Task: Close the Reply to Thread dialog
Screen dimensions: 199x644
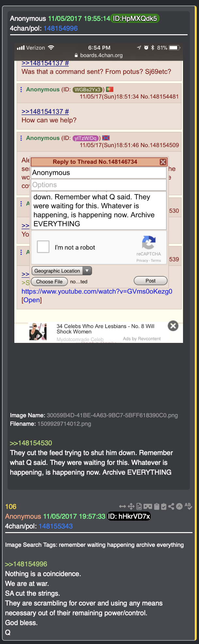Action: (x=163, y=162)
